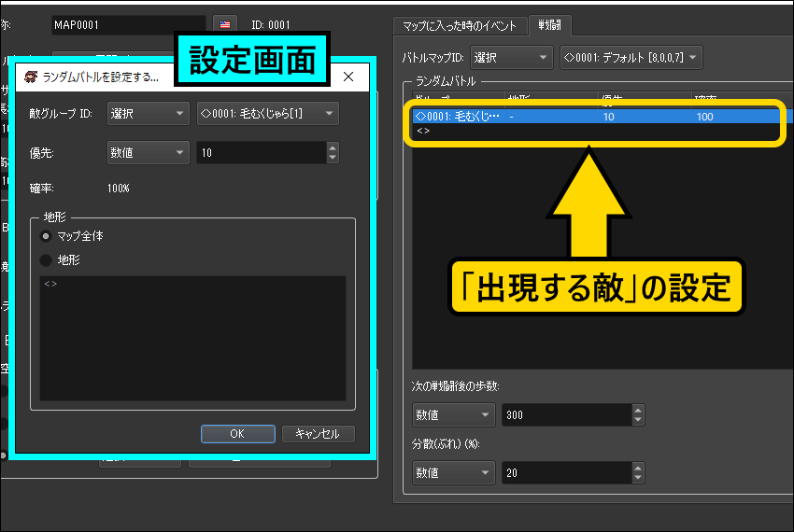
Task: Switch to the 戦闘 tab
Action: pyautogui.click(x=550, y=25)
